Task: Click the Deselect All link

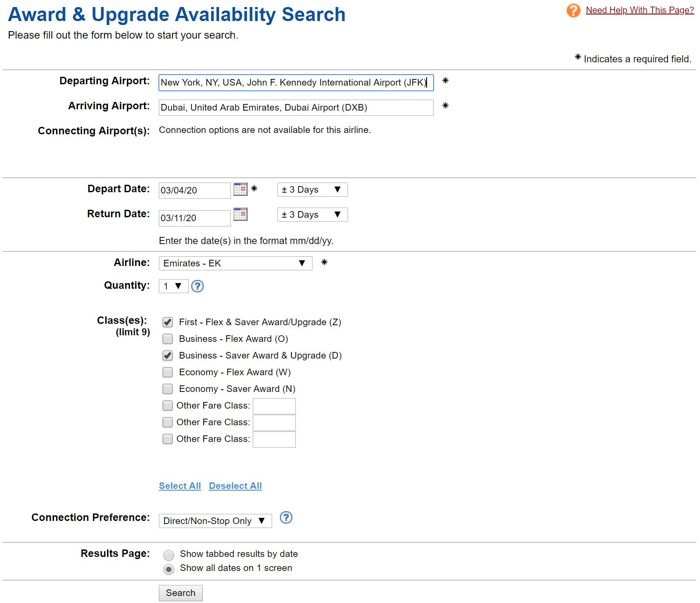Action: coord(235,486)
